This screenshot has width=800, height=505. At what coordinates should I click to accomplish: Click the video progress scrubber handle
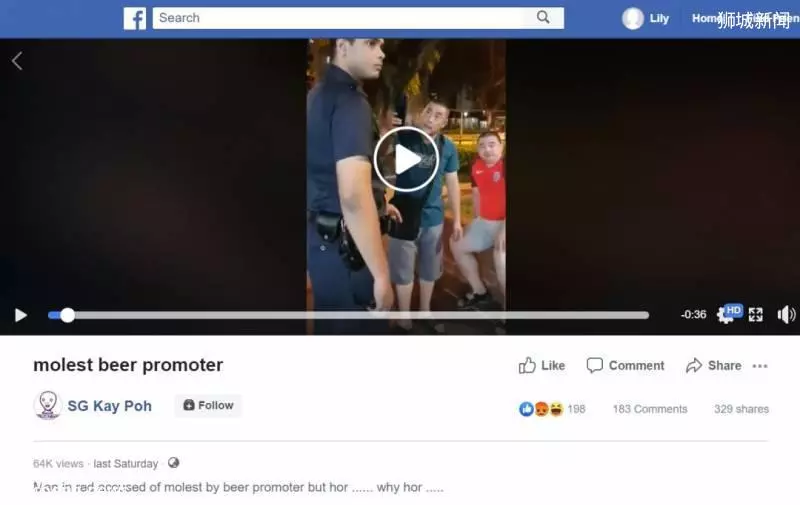click(67, 315)
